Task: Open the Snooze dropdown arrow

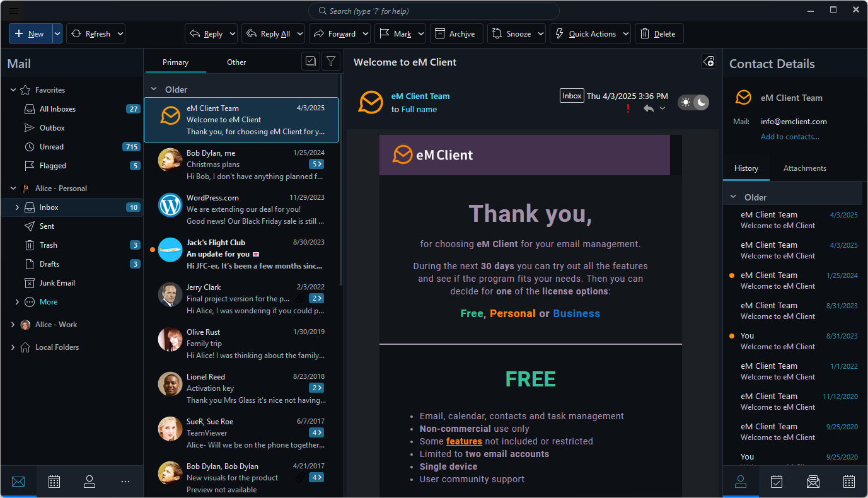Action: coord(541,34)
